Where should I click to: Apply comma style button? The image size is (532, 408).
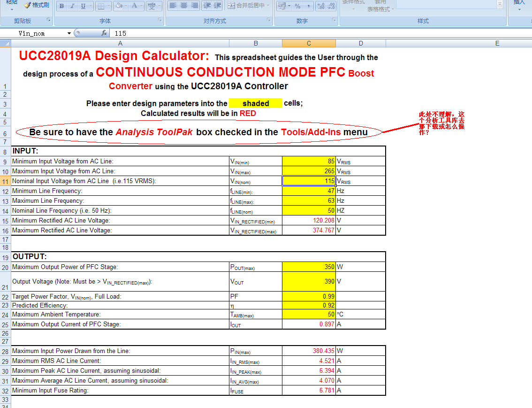pos(308,6)
